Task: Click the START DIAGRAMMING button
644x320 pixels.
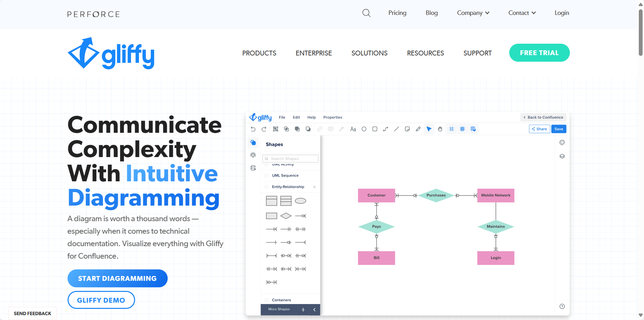Action: 117,278
